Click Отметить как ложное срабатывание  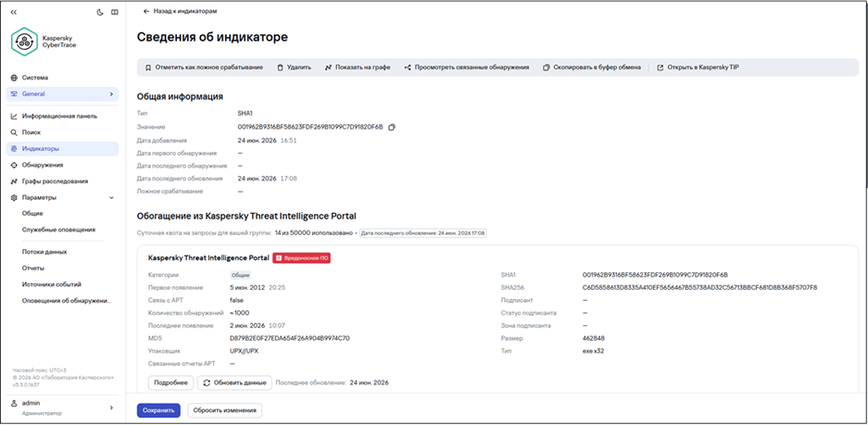204,68
